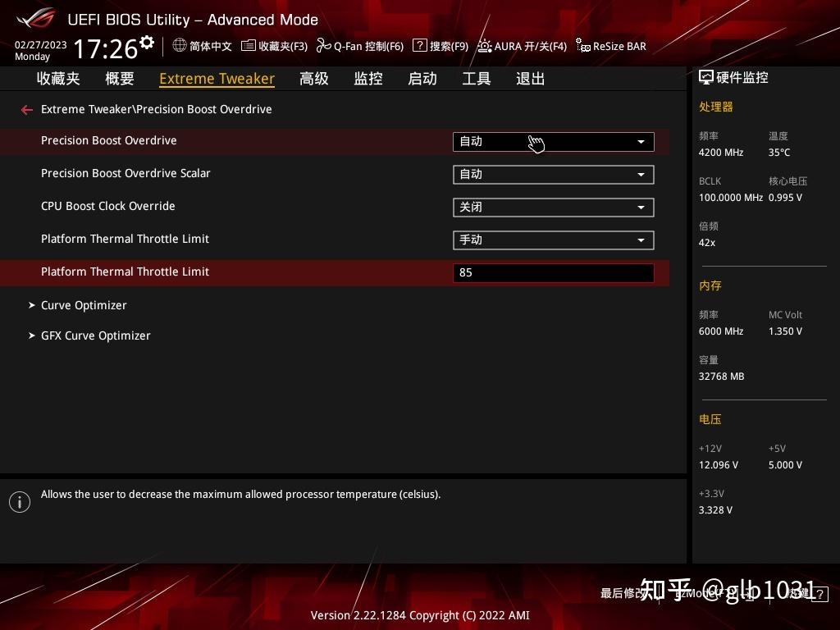This screenshot has height=630, width=840.
Task: Click the info icon beside the help description
Action: (x=20, y=501)
